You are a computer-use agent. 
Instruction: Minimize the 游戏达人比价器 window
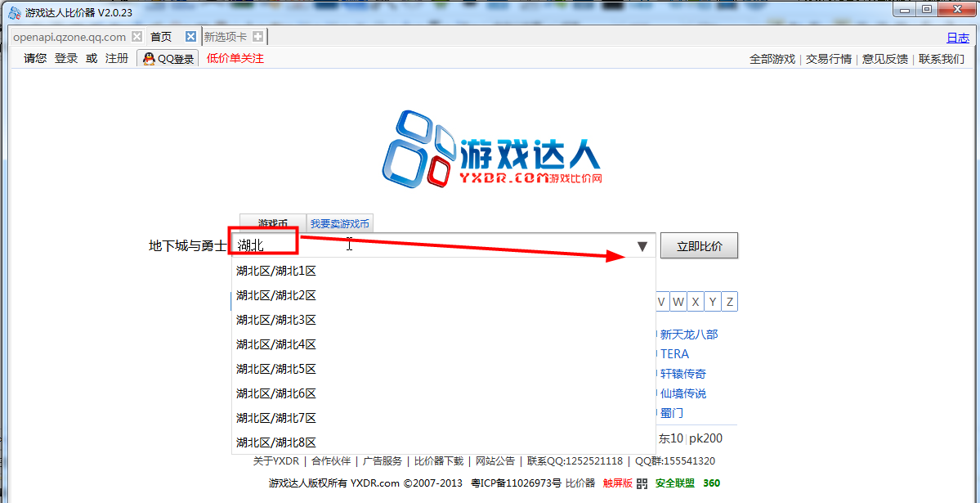(x=904, y=9)
